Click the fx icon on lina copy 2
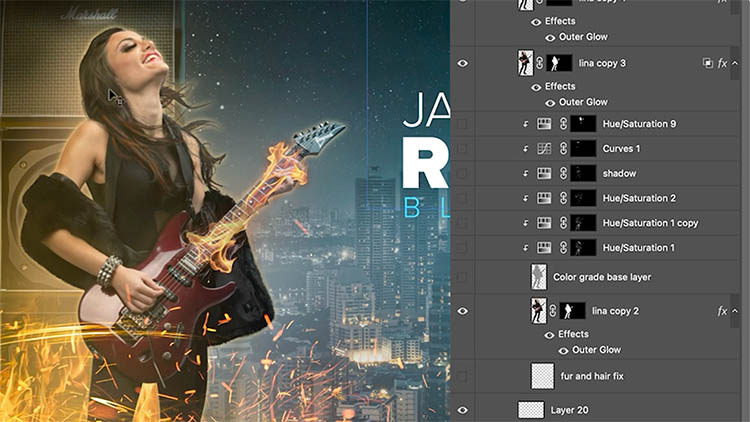750x422 pixels. [722, 312]
